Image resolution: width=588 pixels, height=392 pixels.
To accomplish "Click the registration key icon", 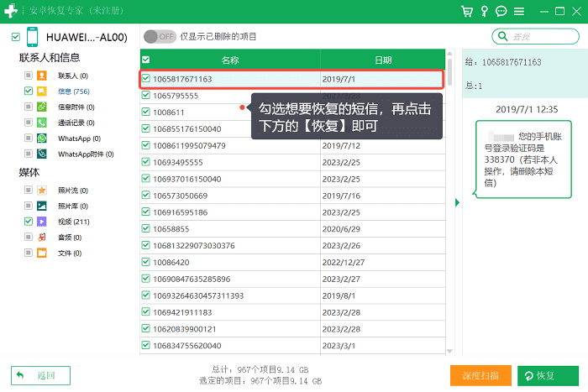I will coord(485,12).
